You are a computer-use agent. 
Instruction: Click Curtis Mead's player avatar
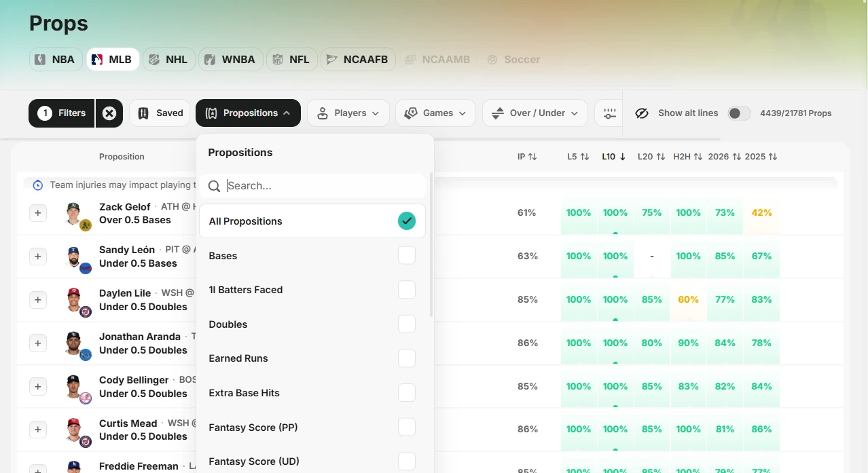tap(74, 430)
